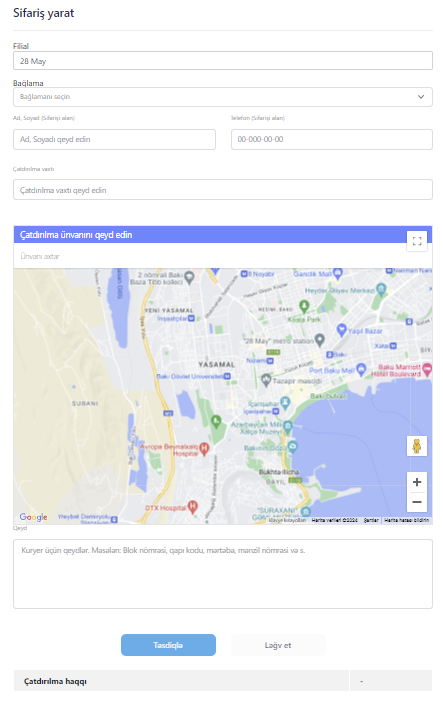Click the Telefon number input
Viewport: 443px width, 704px height.
point(332,139)
